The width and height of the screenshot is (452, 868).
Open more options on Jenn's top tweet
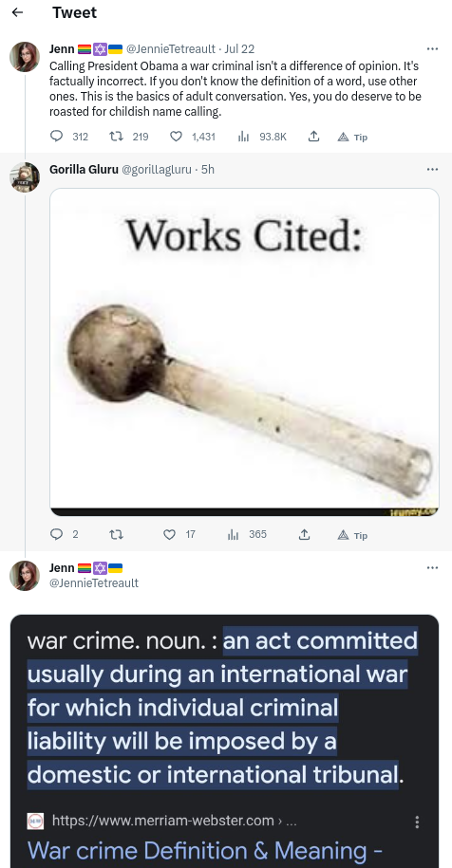[433, 48]
